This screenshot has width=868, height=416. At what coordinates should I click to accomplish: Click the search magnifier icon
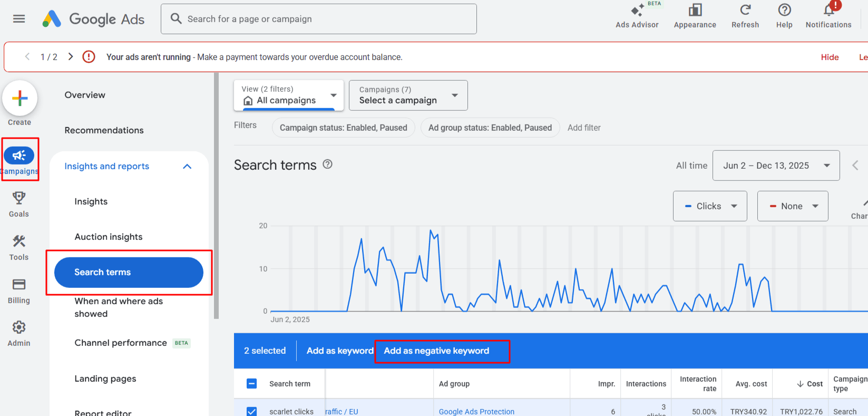tap(176, 18)
